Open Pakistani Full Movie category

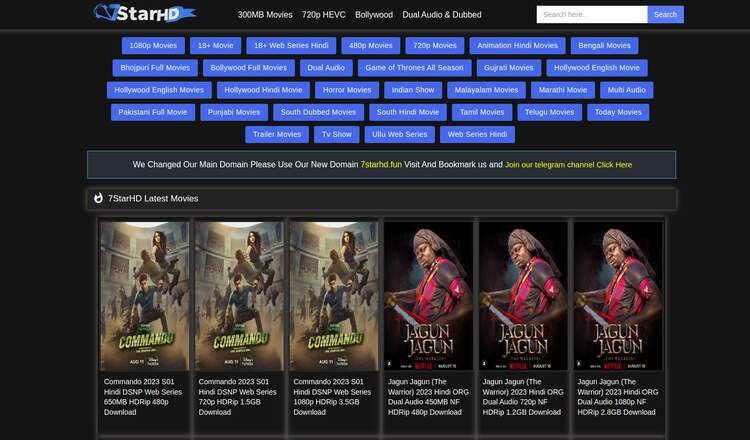153,112
